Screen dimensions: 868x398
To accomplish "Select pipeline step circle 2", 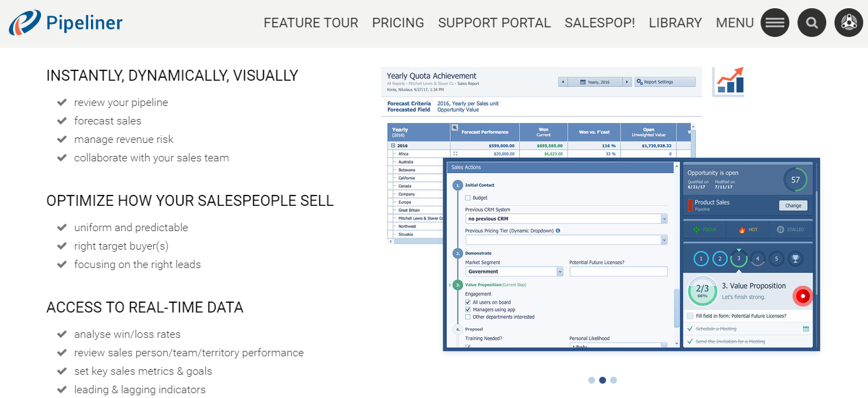I will pos(720,258).
